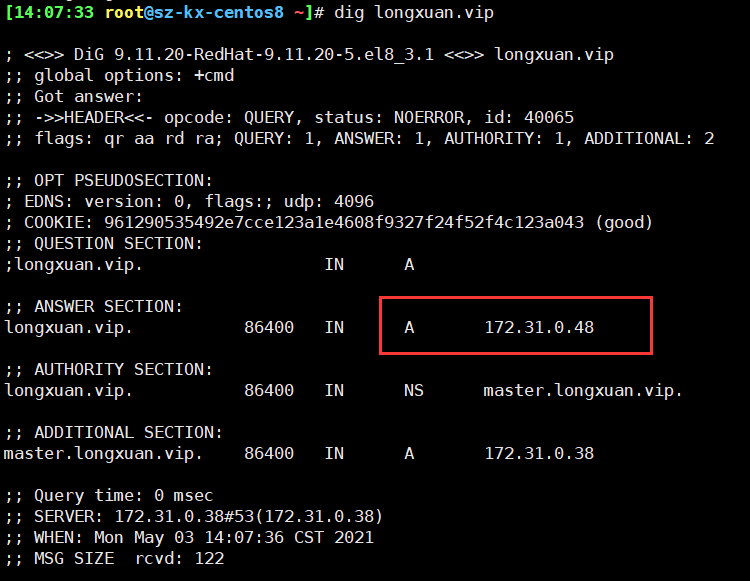
Task: Click the 'ANSWER SECTION:' heading
Action: pyautogui.click(x=109, y=307)
